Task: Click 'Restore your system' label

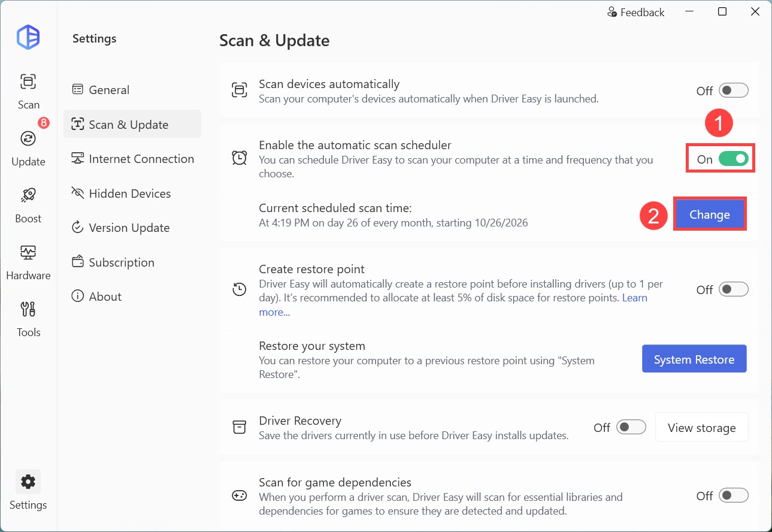Action: 312,346
